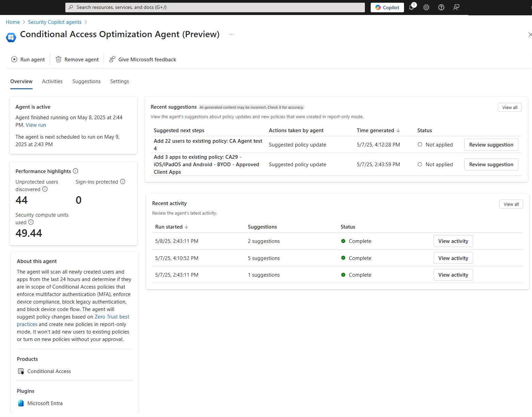The image size is (532, 417).
Task: Review suggestion for Add 22 users
Action: click(x=491, y=145)
